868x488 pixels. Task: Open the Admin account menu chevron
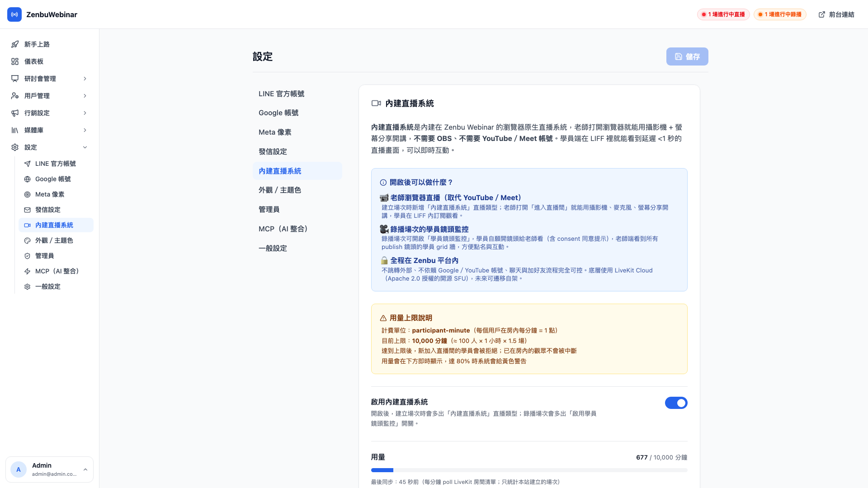85,469
